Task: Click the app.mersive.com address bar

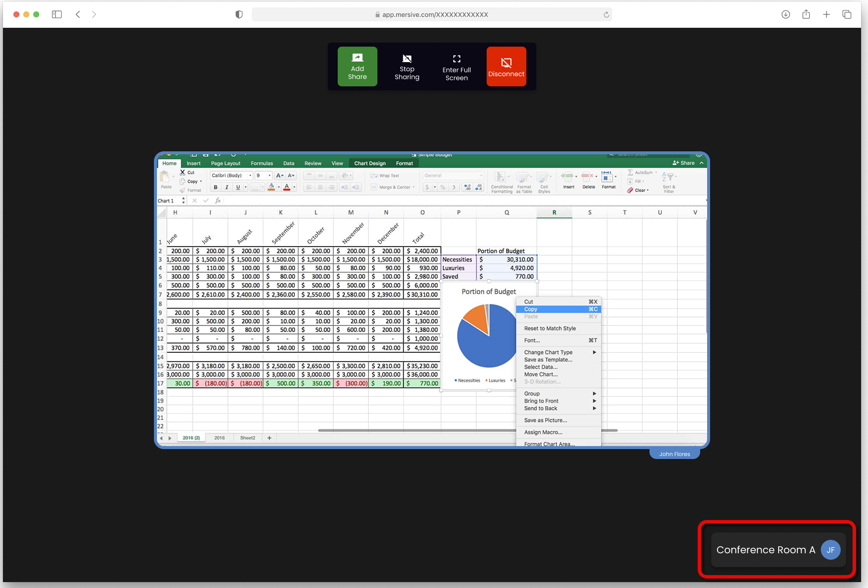Action: [432, 14]
